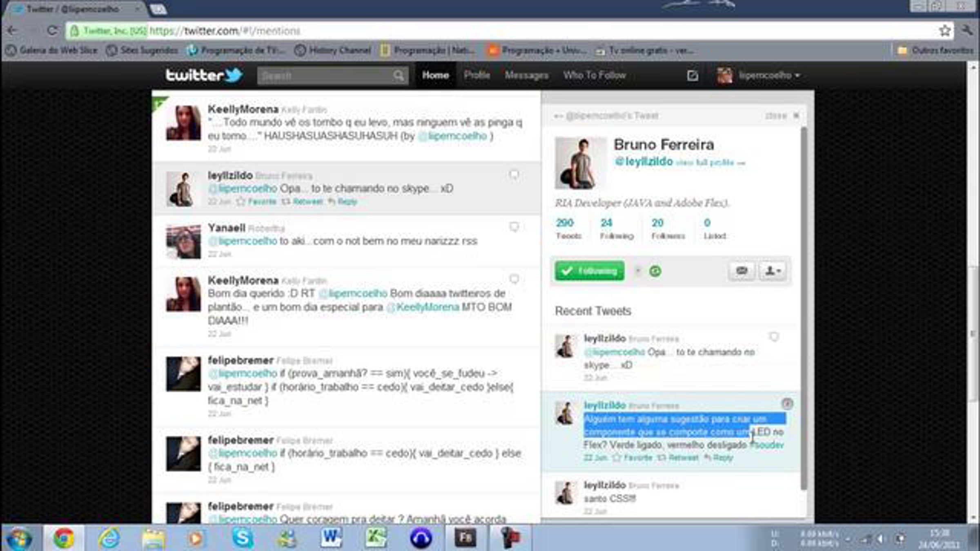Click the search magnifier icon
The height and width of the screenshot is (551, 980).
[399, 76]
